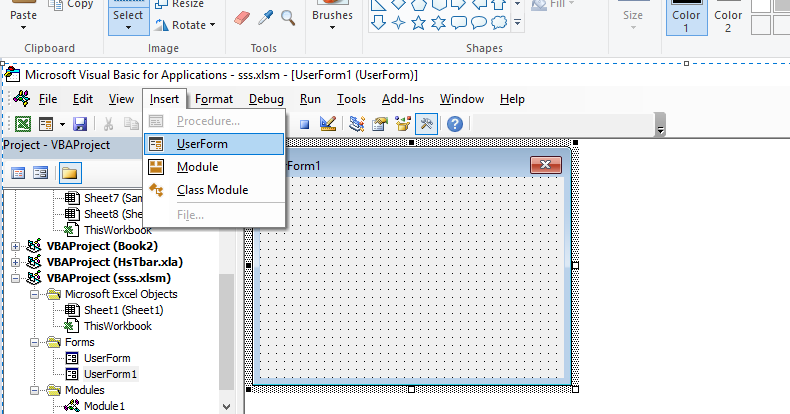Screen dimensions: 790x414
Task: Expand VBAProject (HsTbar.xla) tree node
Action: tap(15, 262)
